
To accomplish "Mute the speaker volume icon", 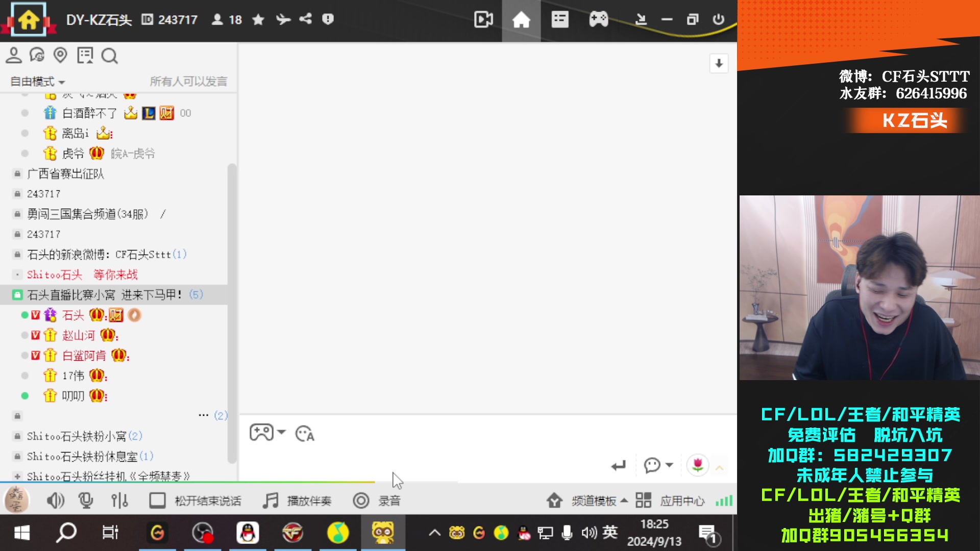I will click(x=55, y=500).
